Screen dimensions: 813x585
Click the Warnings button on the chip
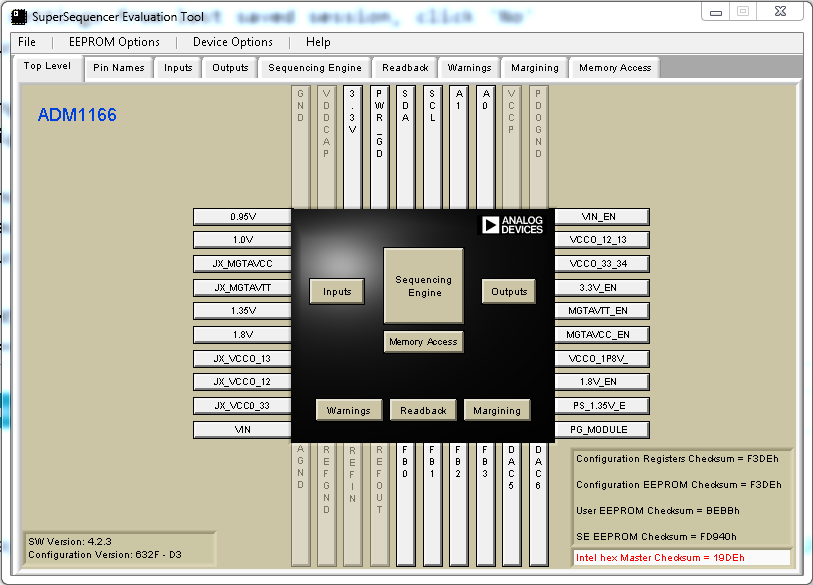click(349, 410)
